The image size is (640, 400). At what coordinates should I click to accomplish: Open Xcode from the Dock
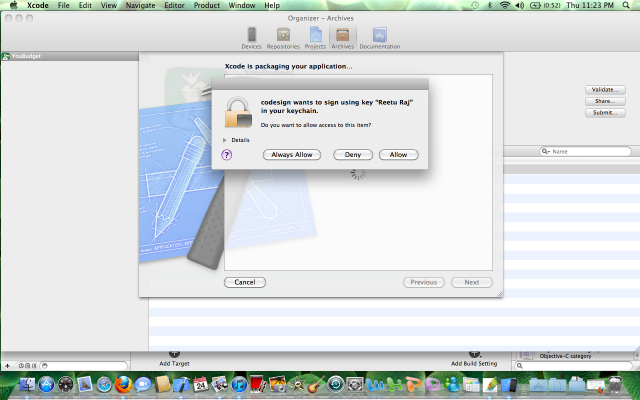coord(181,384)
